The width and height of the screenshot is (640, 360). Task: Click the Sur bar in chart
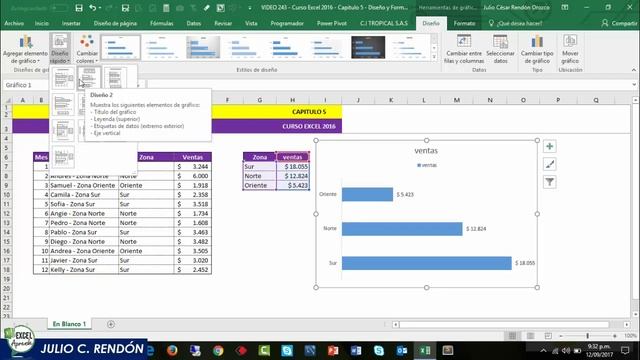pos(427,263)
